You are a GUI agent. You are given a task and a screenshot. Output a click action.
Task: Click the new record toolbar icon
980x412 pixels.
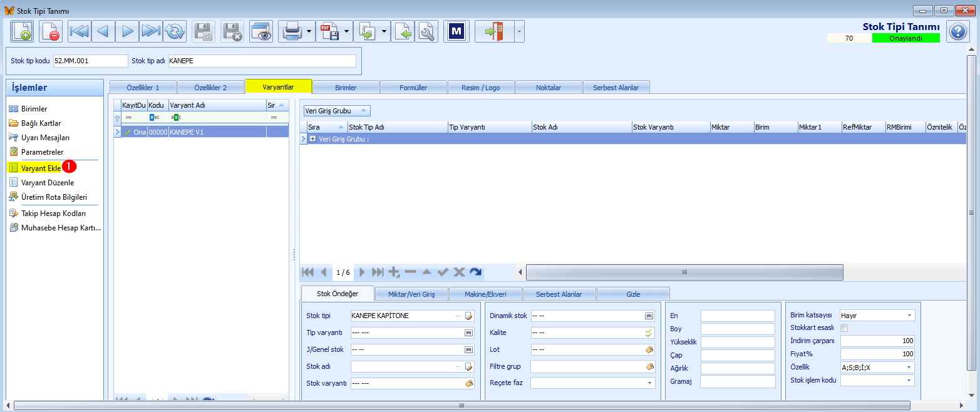click(x=22, y=31)
